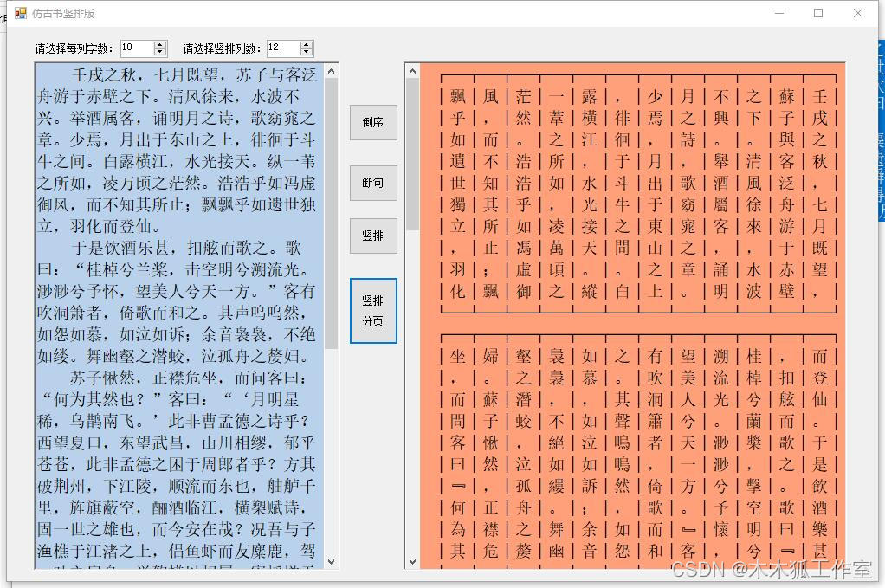Click the label 请选择竖排列数
Screen dimensions: 885x588
(x=222, y=48)
